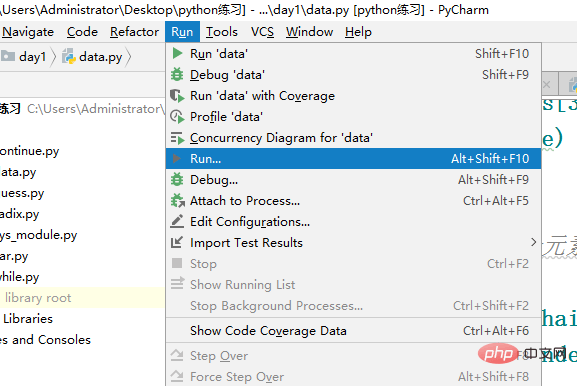This screenshot has height=386, width=577.
Task: Expand the Import Test Results submenu arrow
Action: (x=534, y=242)
